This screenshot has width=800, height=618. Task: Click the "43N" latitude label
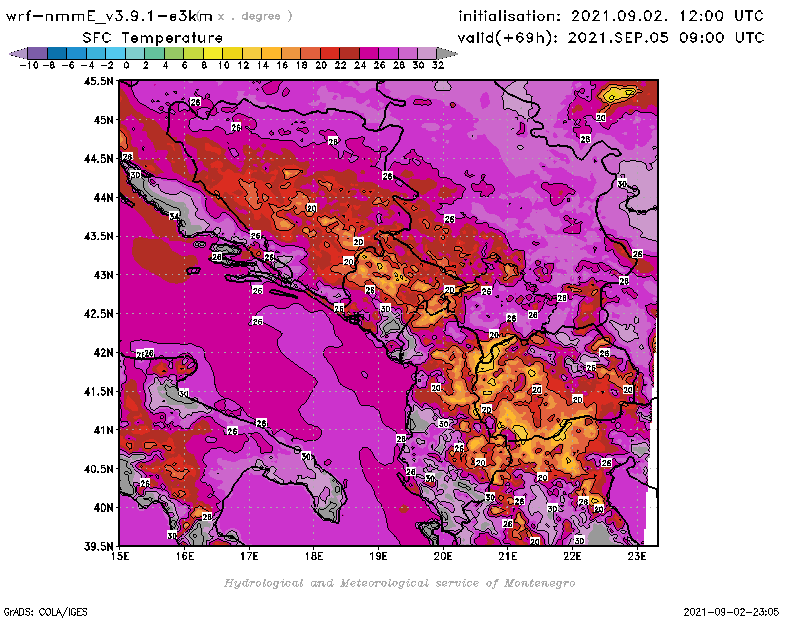pyautogui.click(x=103, y=275)
